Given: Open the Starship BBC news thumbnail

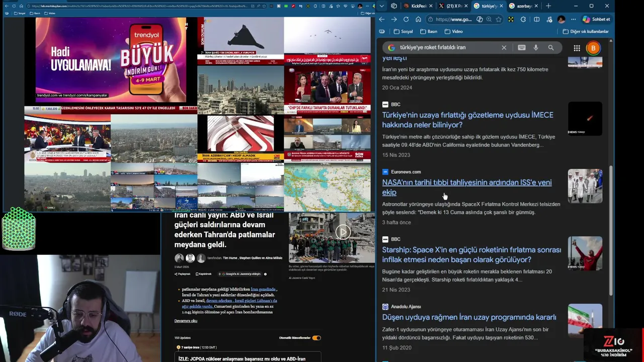Looking at the screenshot, I should (x=585, y=253).
